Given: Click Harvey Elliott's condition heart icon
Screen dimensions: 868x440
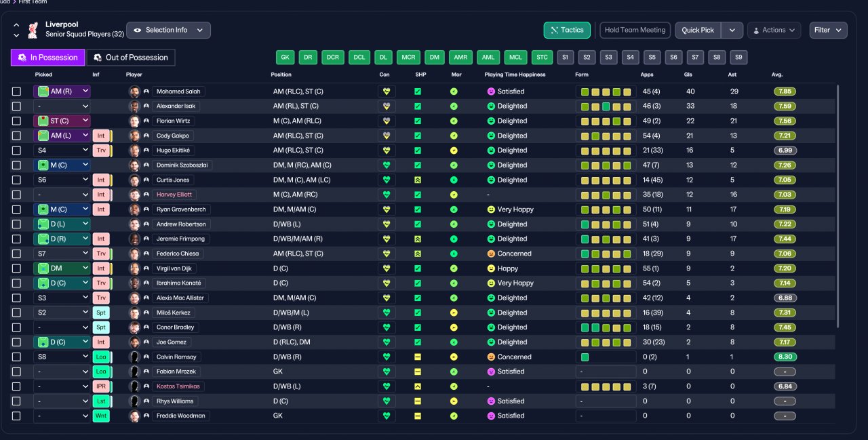Looking at the screenshot, I should pos(387,195).
